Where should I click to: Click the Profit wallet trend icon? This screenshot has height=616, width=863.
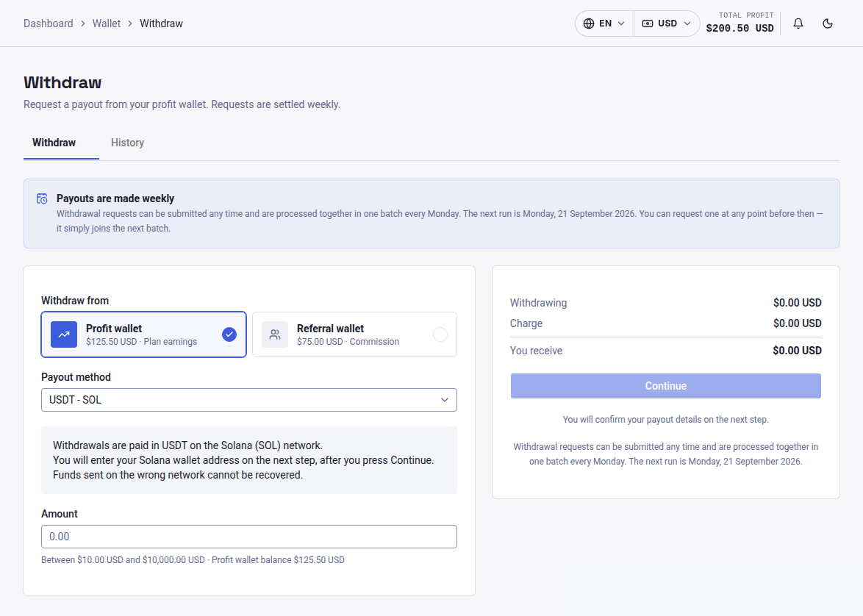[x=64, y=334]
